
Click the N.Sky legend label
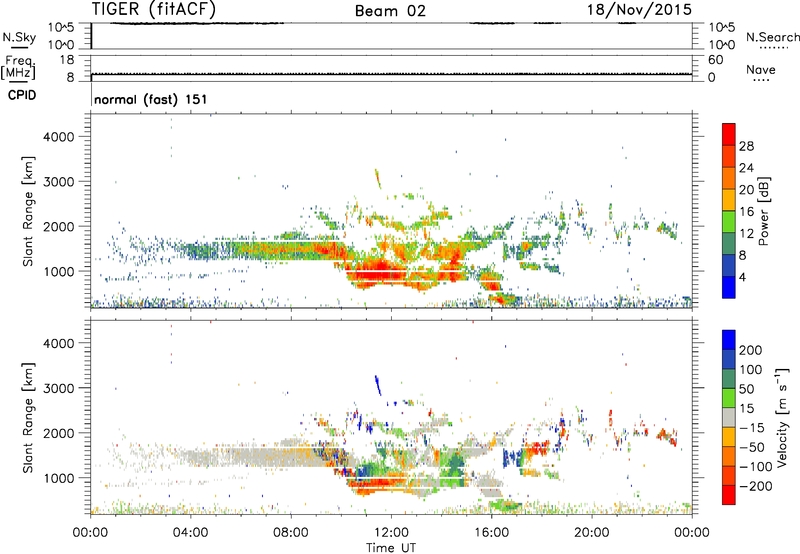[19, 37]
